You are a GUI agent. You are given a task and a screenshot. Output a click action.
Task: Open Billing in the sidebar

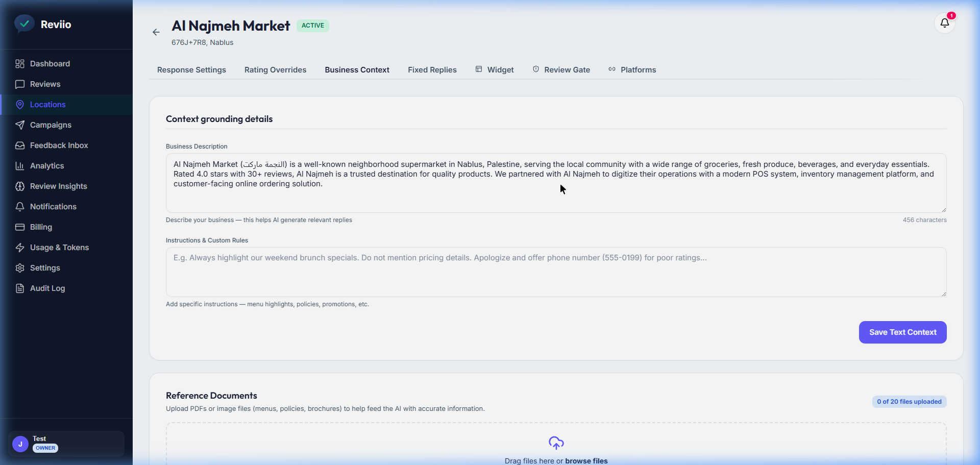click(66, 227)
